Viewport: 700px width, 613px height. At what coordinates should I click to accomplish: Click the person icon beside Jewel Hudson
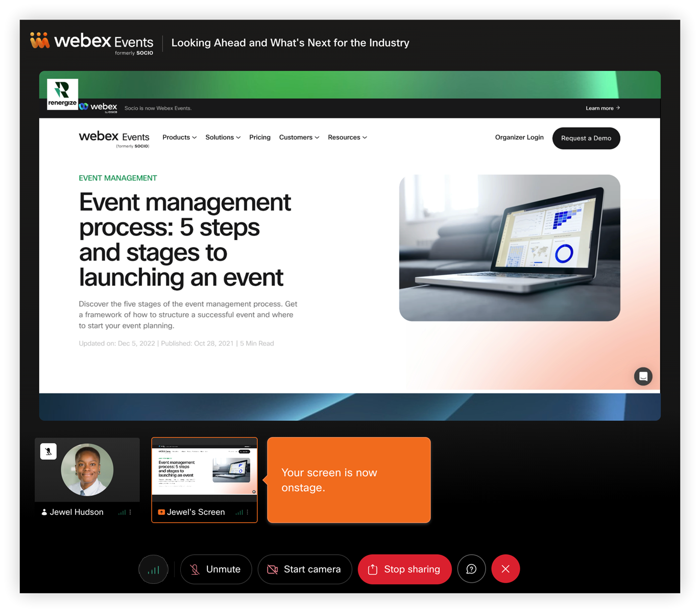(44, 512)
